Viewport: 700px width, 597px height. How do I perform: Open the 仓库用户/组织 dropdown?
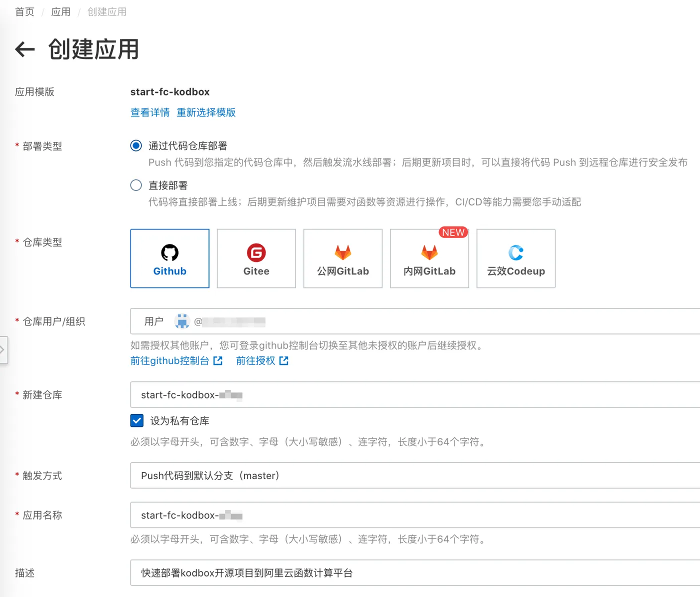pos(415,321)
